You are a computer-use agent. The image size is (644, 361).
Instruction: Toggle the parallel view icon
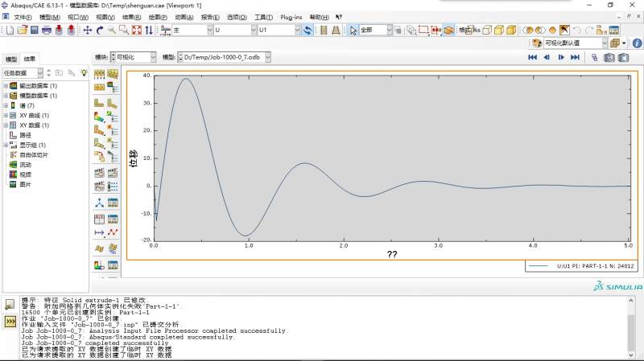pyautogui.click(x=324, y=30)
